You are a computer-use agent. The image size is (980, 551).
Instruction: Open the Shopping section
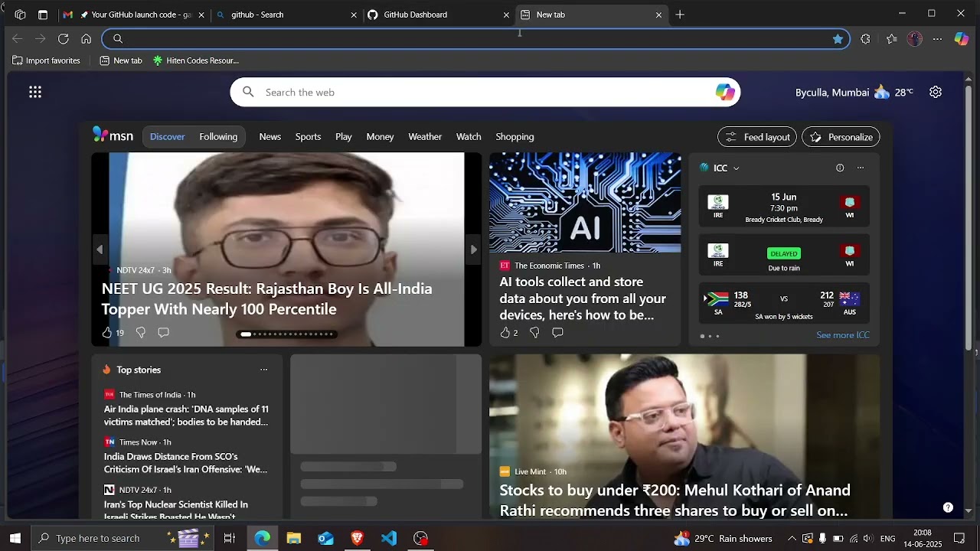pyautogui.click(x=514, y=136)
